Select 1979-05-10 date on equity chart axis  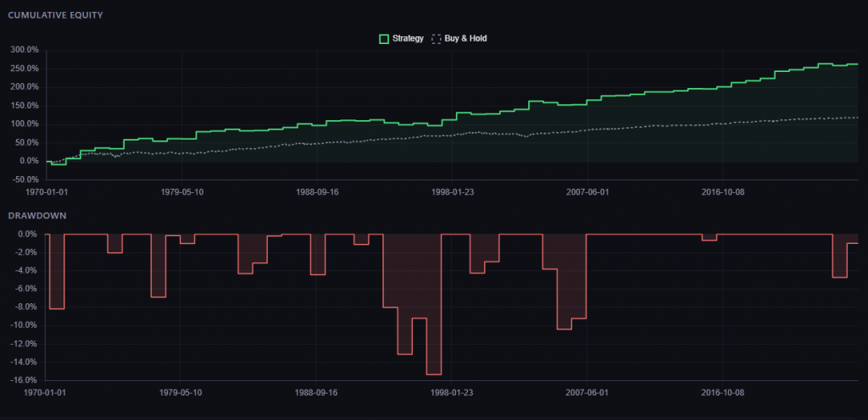181,191
